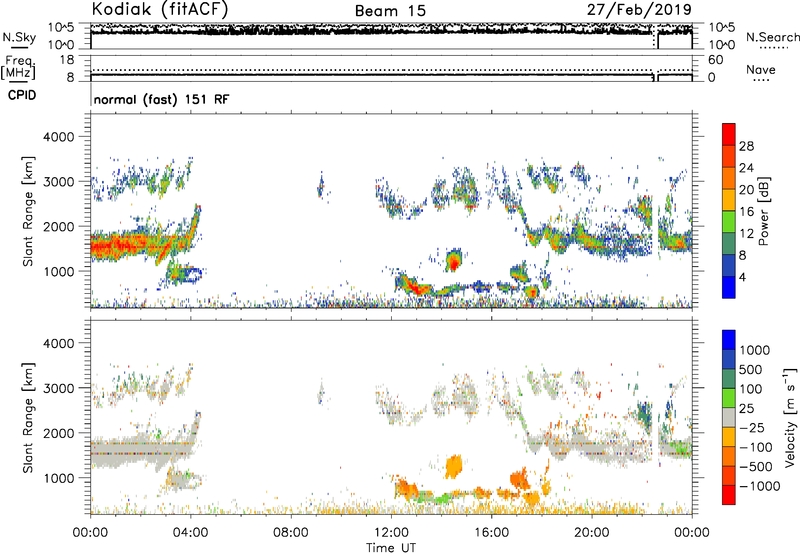The image size is (800, 554).
Task: Click the 'N.Sky' axis label
Action: 19,37
